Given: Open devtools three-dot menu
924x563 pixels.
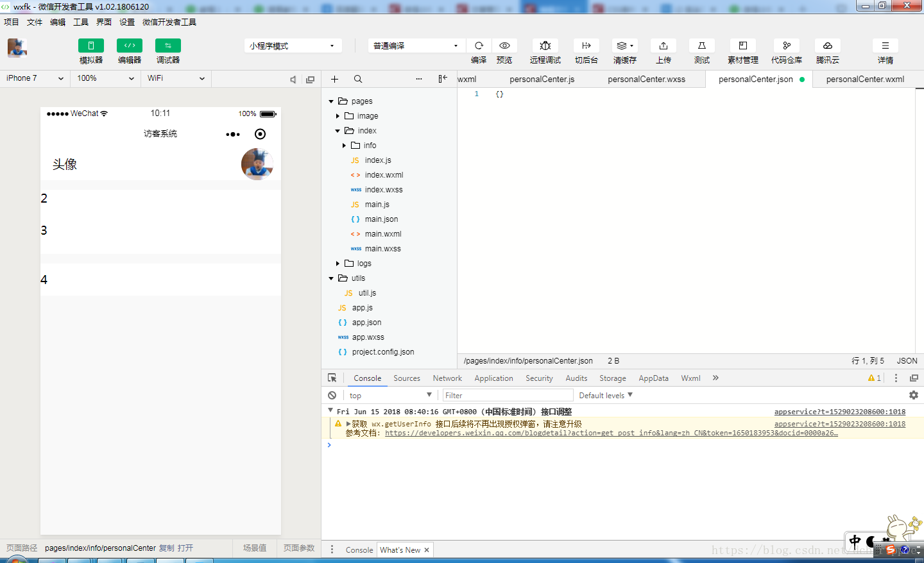Looking at the screenshot, I should coord(896,378).
